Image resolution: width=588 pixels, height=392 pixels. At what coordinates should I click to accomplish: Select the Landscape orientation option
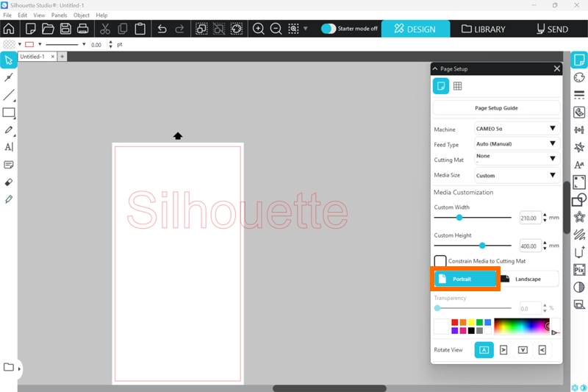[528, 279]
